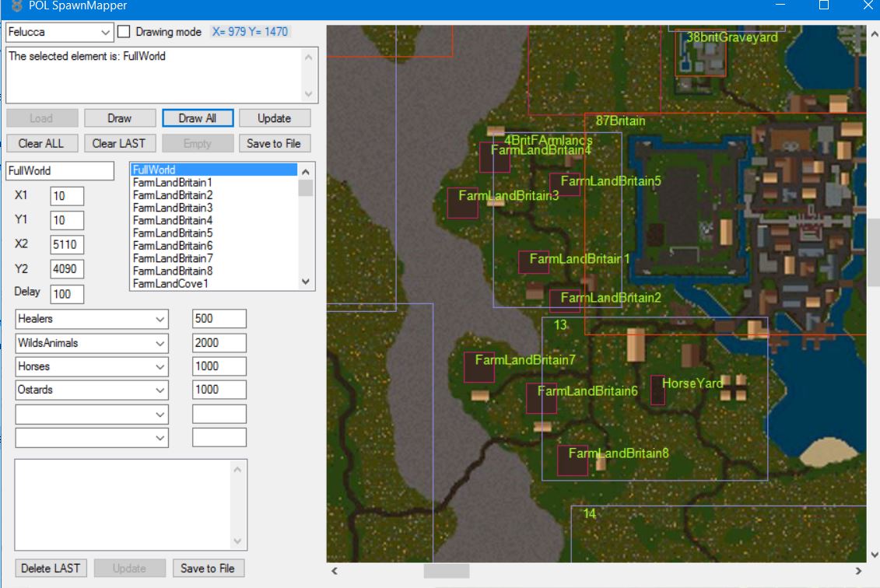This screenshot has width=880, height=588.
Task: Select FarmLandBritain2 in the list
Action: point(214,195)
